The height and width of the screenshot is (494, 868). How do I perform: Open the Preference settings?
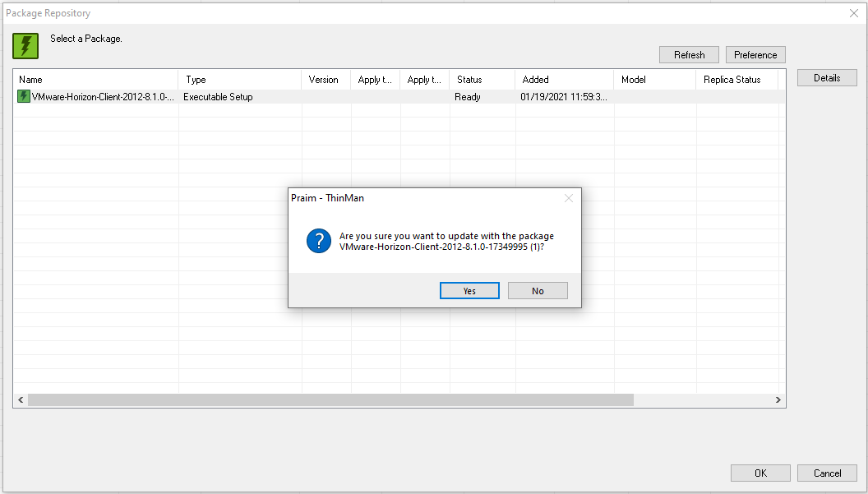[755, 55]
